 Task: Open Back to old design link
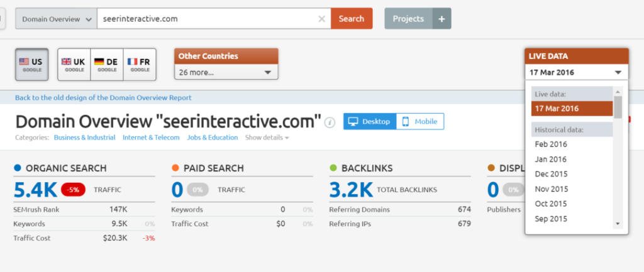[x=103, y=97]
